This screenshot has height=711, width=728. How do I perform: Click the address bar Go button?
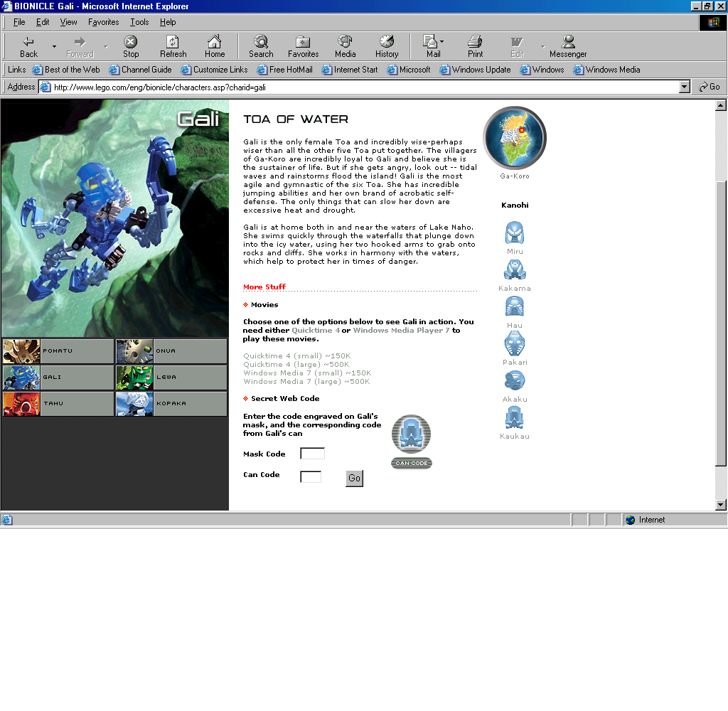click(x=710, y=87)
